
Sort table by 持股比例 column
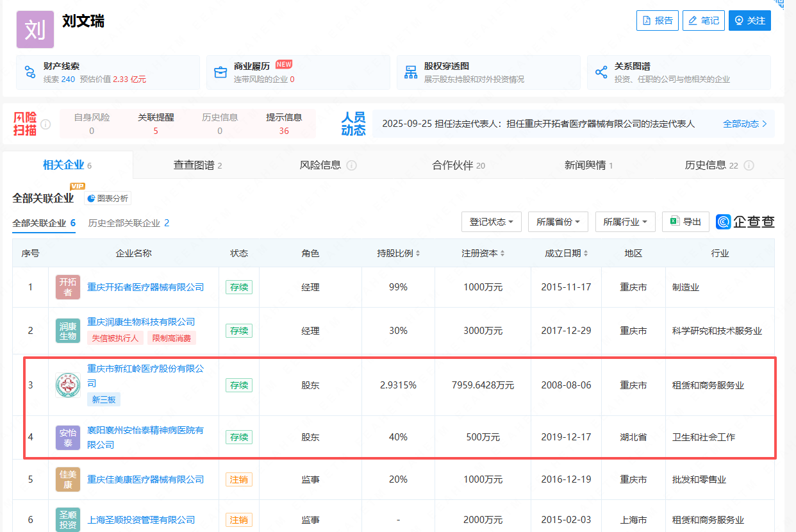point(398,253)
